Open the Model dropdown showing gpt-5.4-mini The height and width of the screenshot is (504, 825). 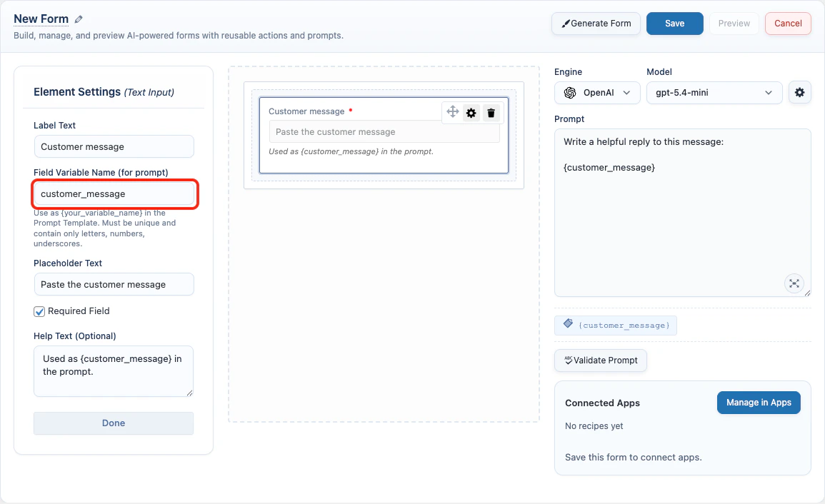pos(714,92)
